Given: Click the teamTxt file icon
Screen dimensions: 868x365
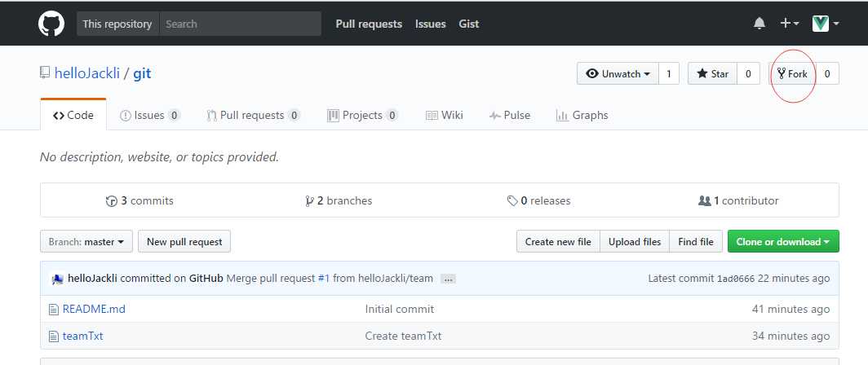Looking at the screenshot, I should click(x=54, y=336).
